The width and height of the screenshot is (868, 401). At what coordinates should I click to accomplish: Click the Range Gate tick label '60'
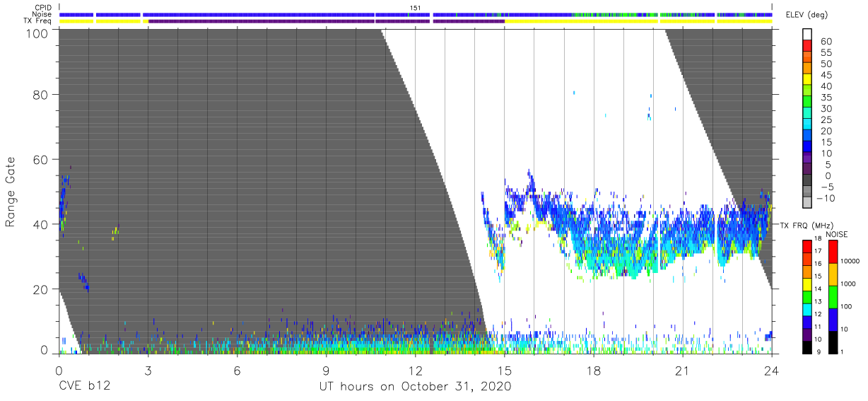(x=42, y=160)
